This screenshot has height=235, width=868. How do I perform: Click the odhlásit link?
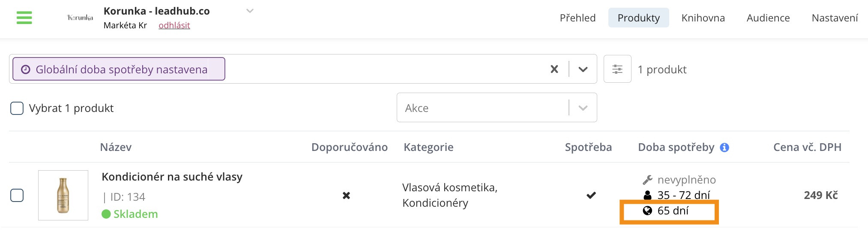tap(174, 25)
